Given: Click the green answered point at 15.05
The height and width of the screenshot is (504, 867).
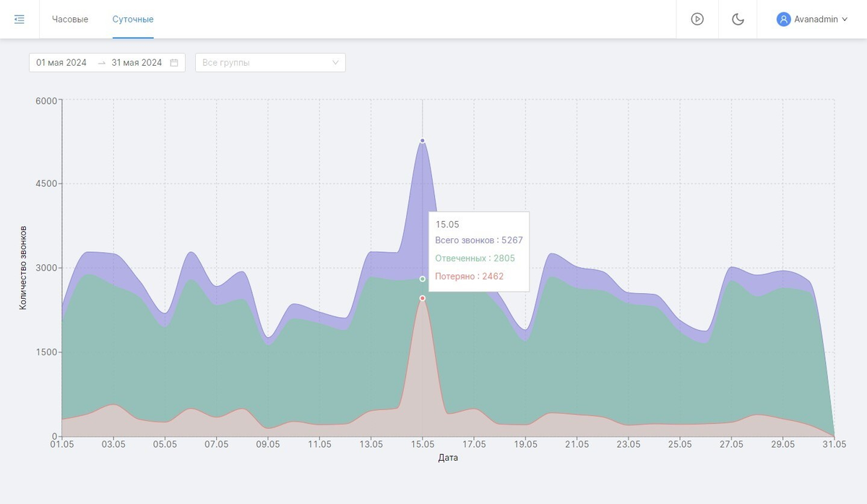Looking at the screenshot, I should (423, 279).
